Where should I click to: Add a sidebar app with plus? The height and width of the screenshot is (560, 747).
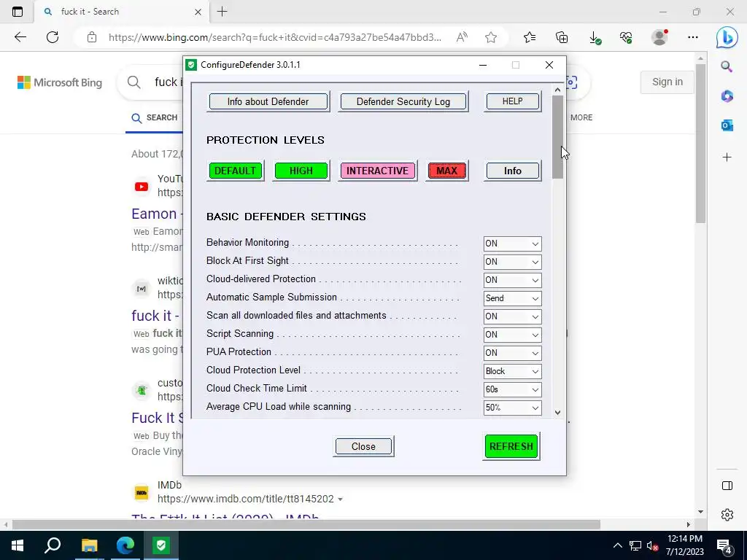727,157
